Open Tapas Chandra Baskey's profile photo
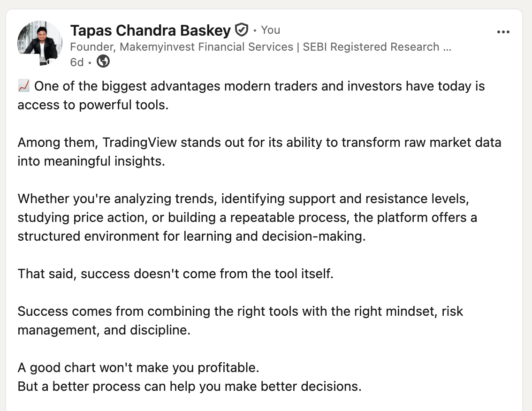The height and width of the screenshot is (411, 532). (x=40, y=43)
